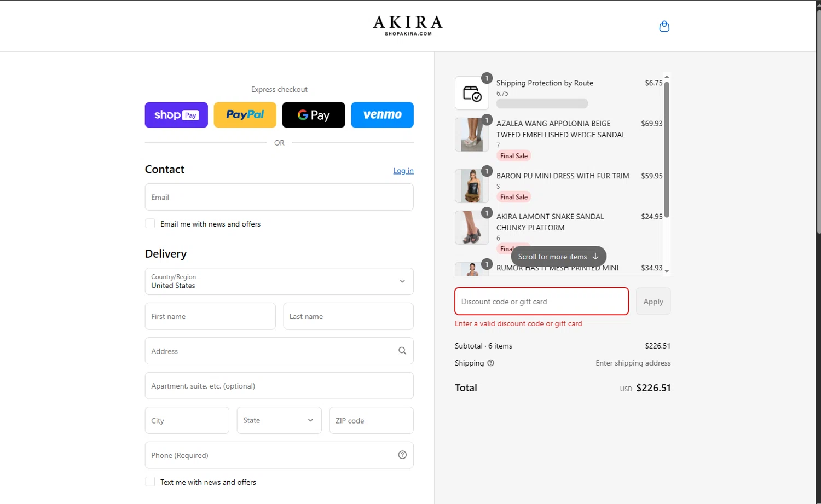Click the First name field

point(210,316)
